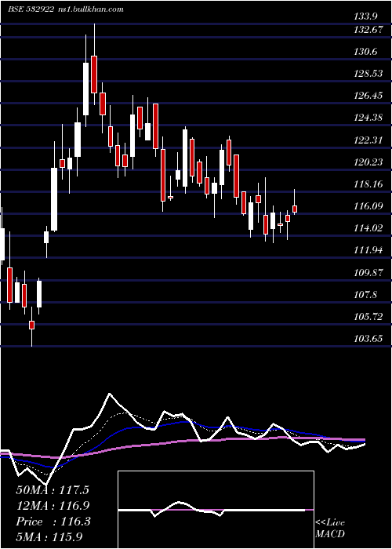Click the 132.67 price axis label

point(368,30)
